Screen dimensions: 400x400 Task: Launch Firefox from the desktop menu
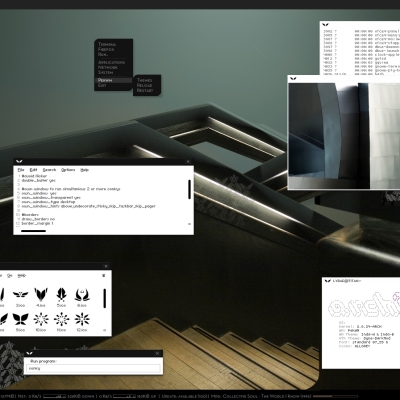pyautogui.click(x=106, y=49)
